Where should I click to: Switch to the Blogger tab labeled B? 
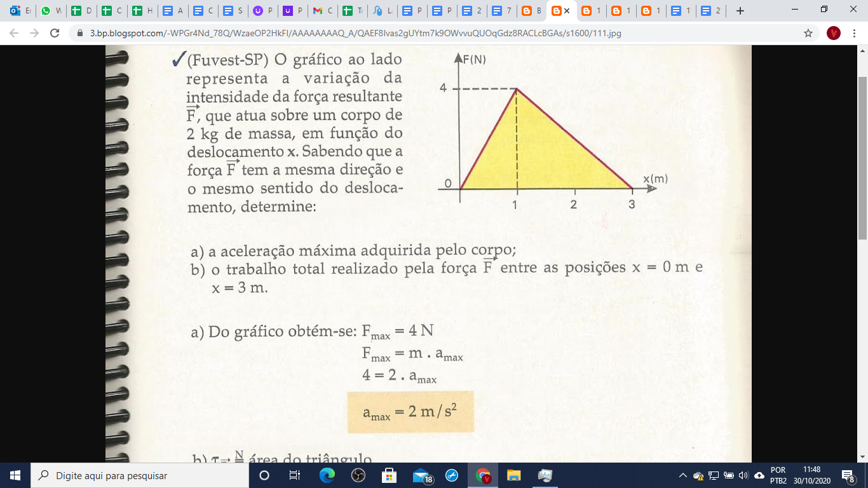[532, 11]
